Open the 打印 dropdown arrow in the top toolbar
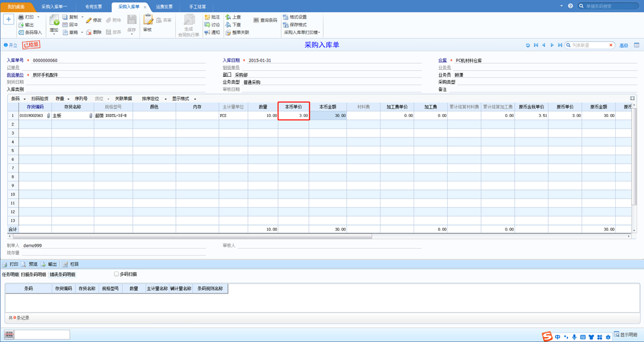Screen dimensions: 644x342 pyautogui.click(x=38, y=17)
